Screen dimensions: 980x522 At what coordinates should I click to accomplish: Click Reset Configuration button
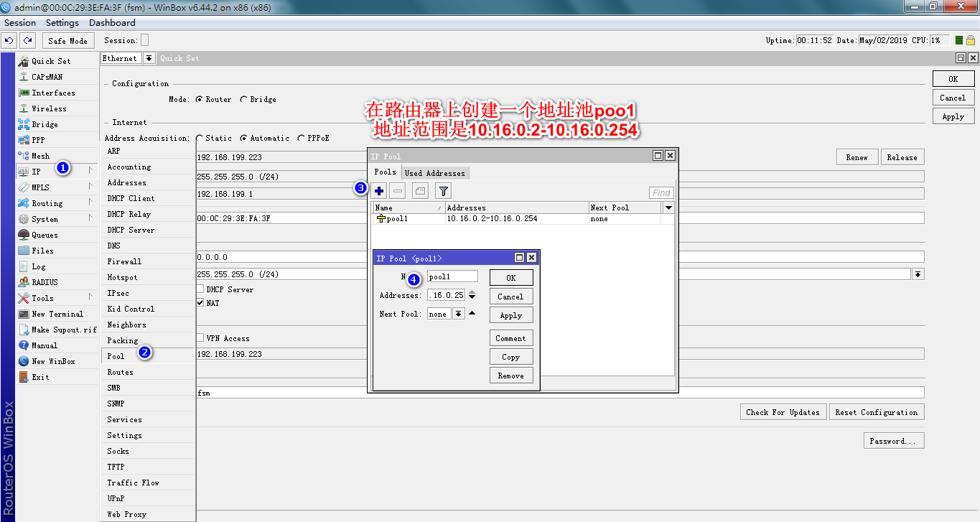tap(876, 412)
